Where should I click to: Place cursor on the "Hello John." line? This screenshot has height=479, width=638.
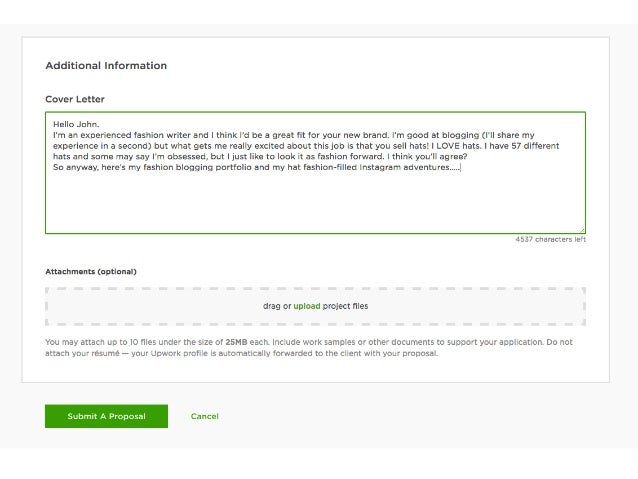(x=76, y=124)
